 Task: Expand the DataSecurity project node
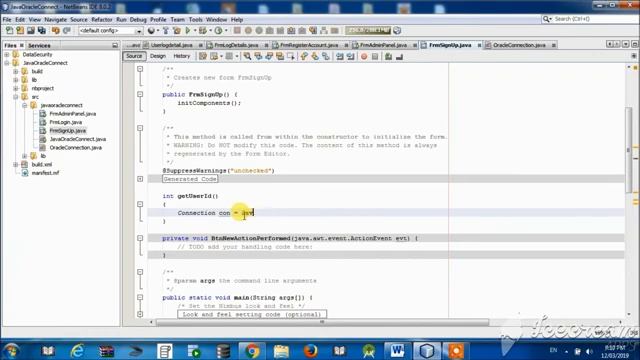tap(7, 54)
